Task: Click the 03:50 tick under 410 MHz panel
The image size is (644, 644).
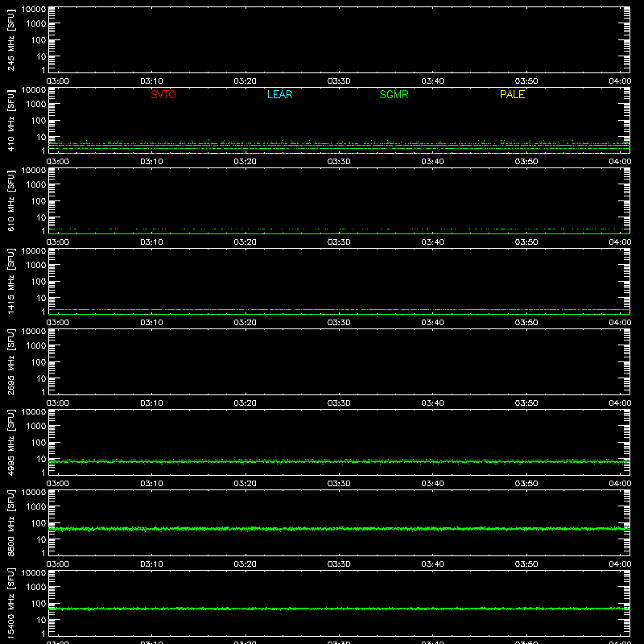Action: pyautogui.click(x=526, y=162)
